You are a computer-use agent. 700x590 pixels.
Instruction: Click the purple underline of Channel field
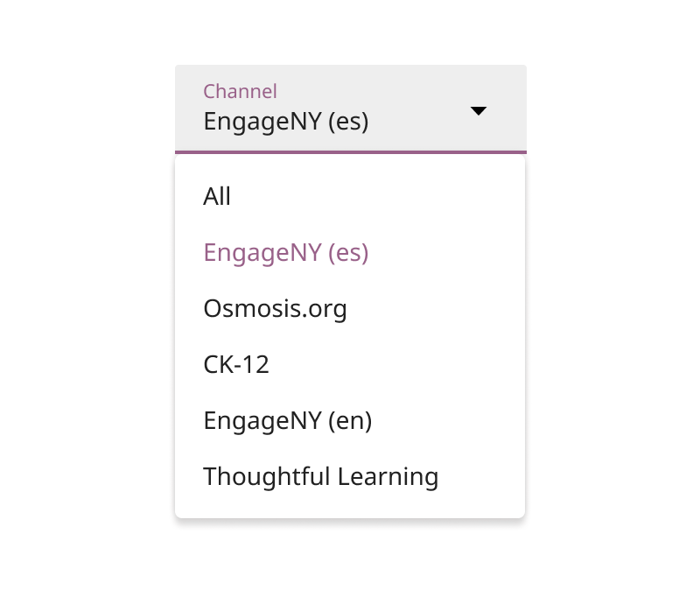[x=350, y=152]
